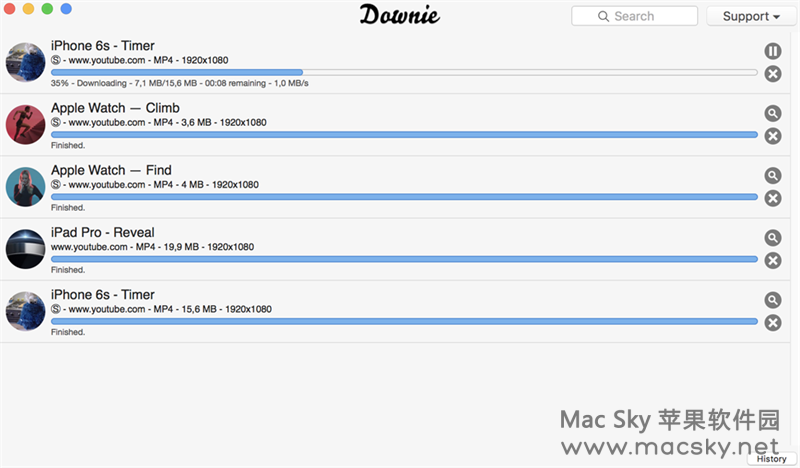This screenshot has width=800, height=468.
Task: Select the iPad Pro - Reveal thumbnail
Action: [26, 249]
